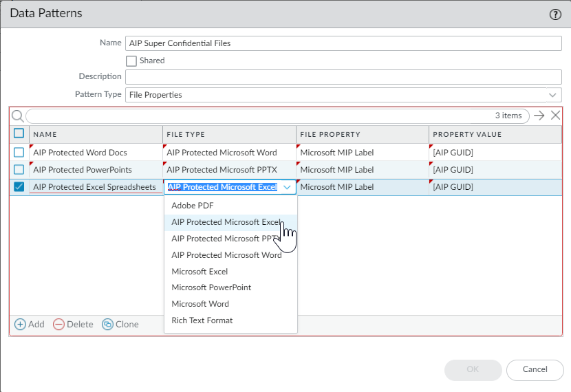Click the Add plus icon
The image size is (571, 392).
(21, 324)
